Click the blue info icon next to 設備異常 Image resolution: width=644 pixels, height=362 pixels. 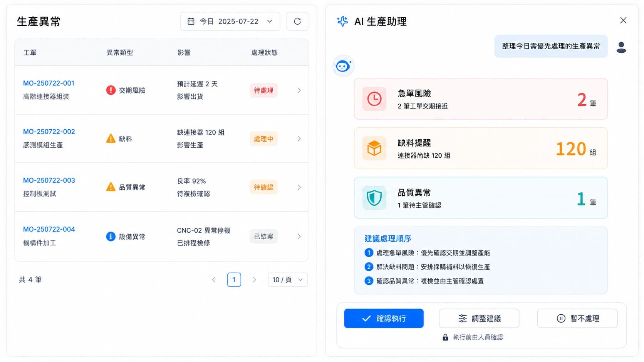tap(111, 236)
